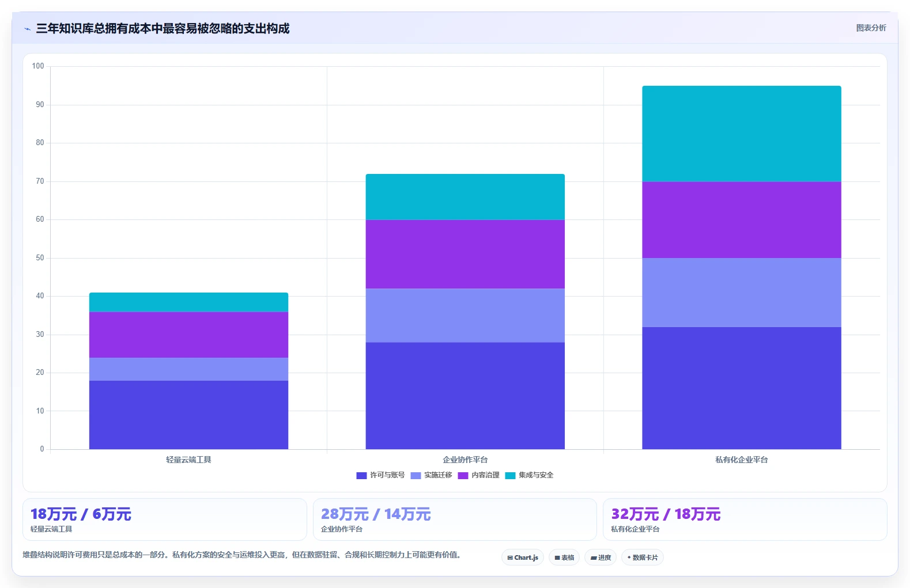This screenshot has width=910, height=588.
Task: Click the purple 内容治理 segment of 企业协作平台 bar
Action: [x=465, y=254]
